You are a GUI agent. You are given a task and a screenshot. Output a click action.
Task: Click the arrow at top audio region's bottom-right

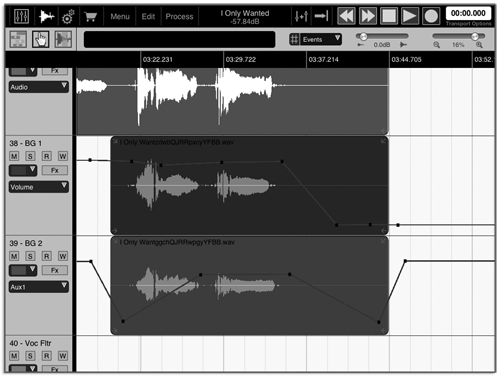[384, 131]
